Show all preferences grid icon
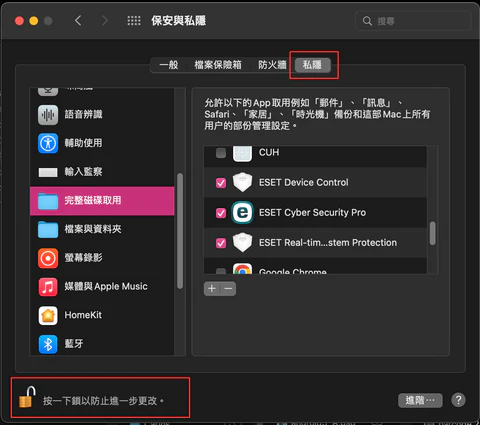Image resolution: width=480 pixels, height=425 pixels. (134, 21)
